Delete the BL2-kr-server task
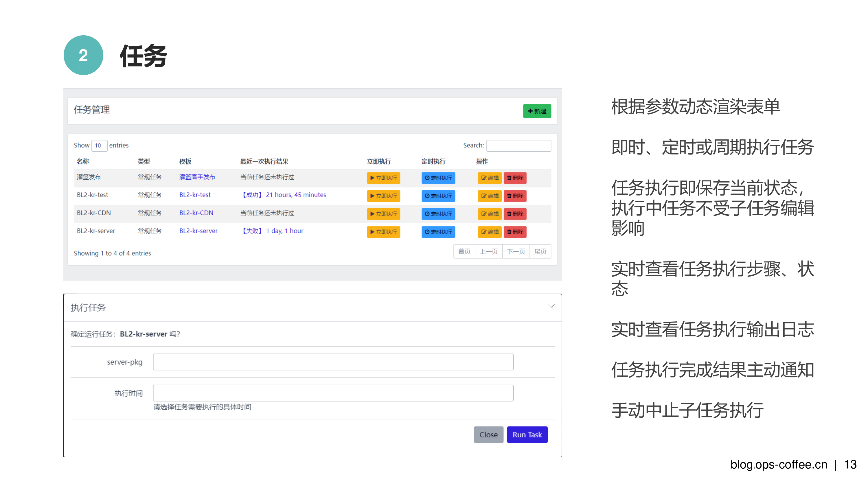The width and height of the screenshot is (868, 488). 515,232
